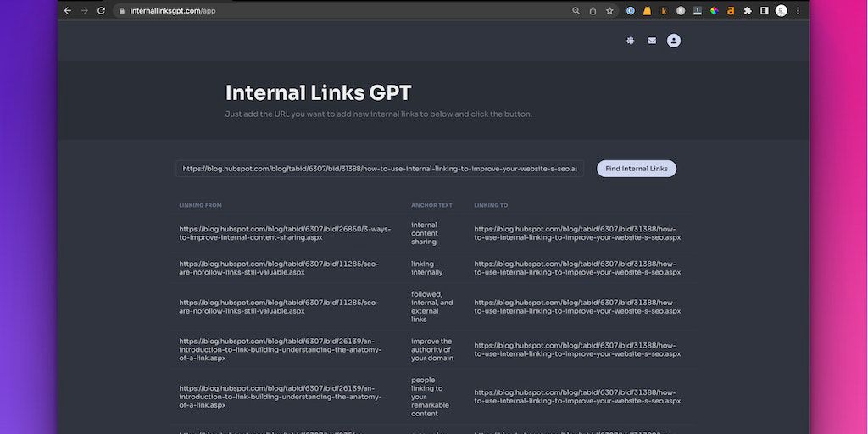This screenshot has width=868, height=434.
Task: Click the dark square download-style extension
Action: click(698, 10)
